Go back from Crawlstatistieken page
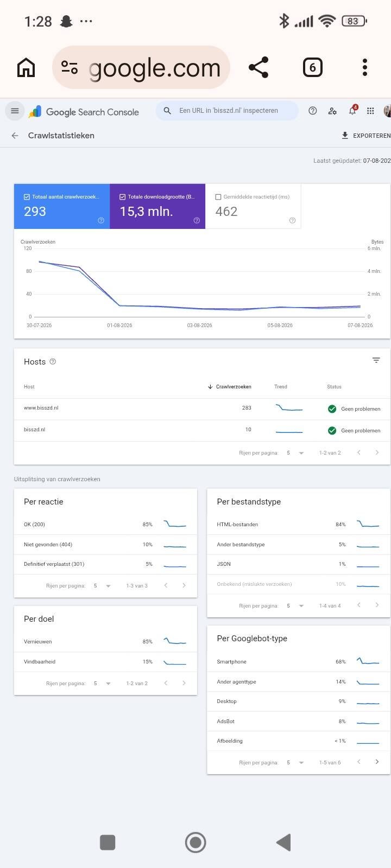 (15, 136)
